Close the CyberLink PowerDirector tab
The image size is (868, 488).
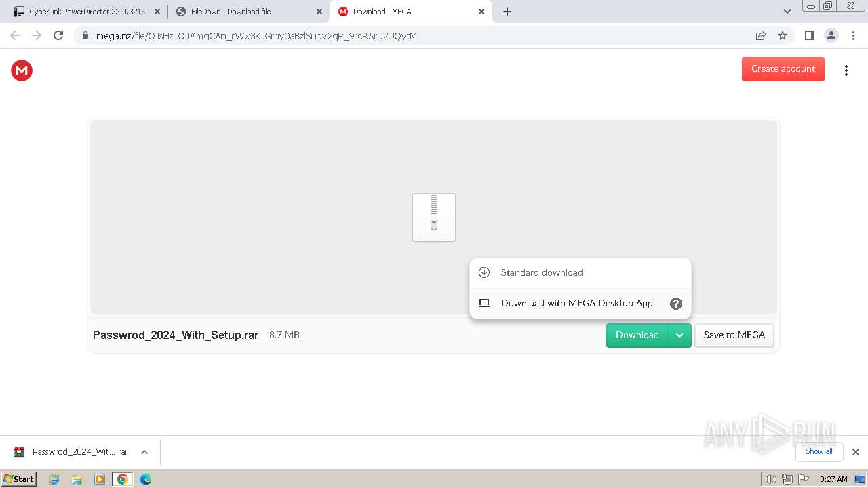tap(157, 12)
